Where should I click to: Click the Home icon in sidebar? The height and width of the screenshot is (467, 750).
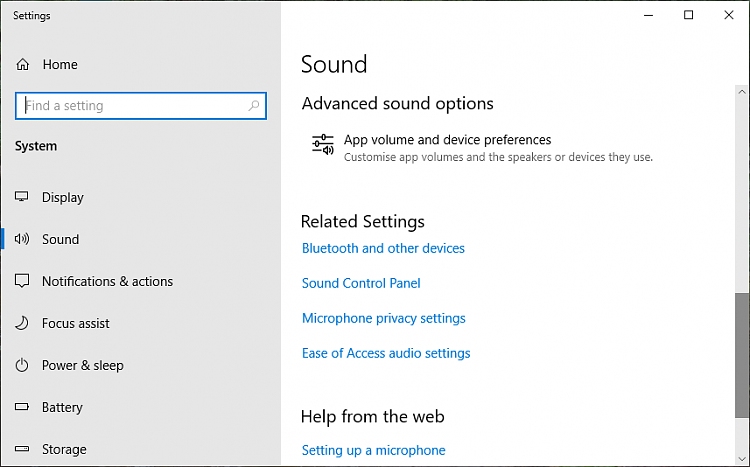click(x=23, y=65)
